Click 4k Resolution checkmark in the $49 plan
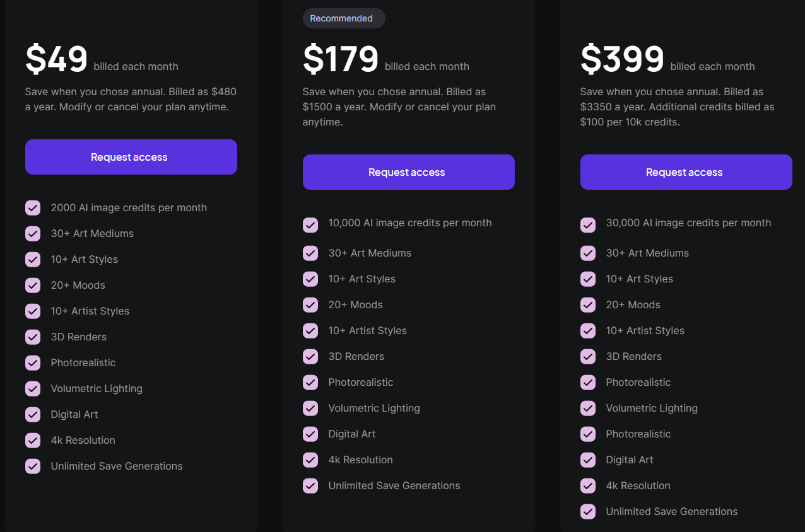This screenshot has width=805, height=532. coord(33,441)
